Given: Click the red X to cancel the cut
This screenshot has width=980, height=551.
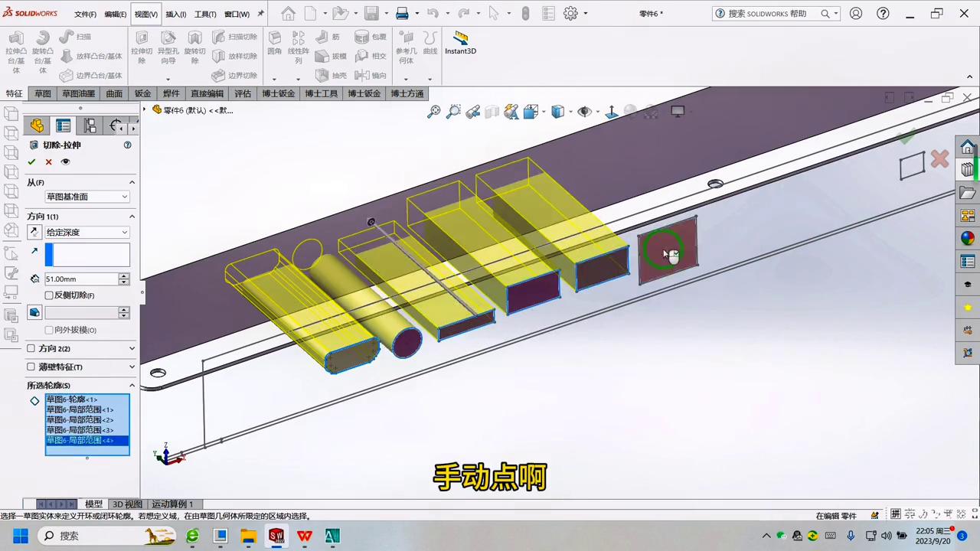Looking at the screenshot, I should coord(48,161).
